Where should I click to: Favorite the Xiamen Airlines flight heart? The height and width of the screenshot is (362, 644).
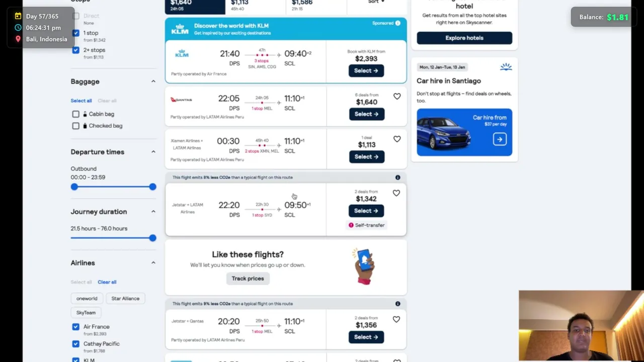pyautogui.click(x=397, y=139)
